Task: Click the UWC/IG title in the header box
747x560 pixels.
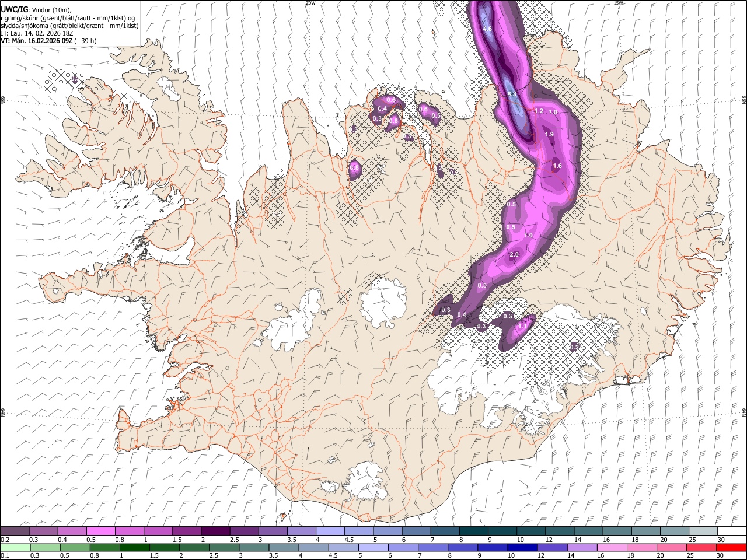Action: click(x=14, y=9)
